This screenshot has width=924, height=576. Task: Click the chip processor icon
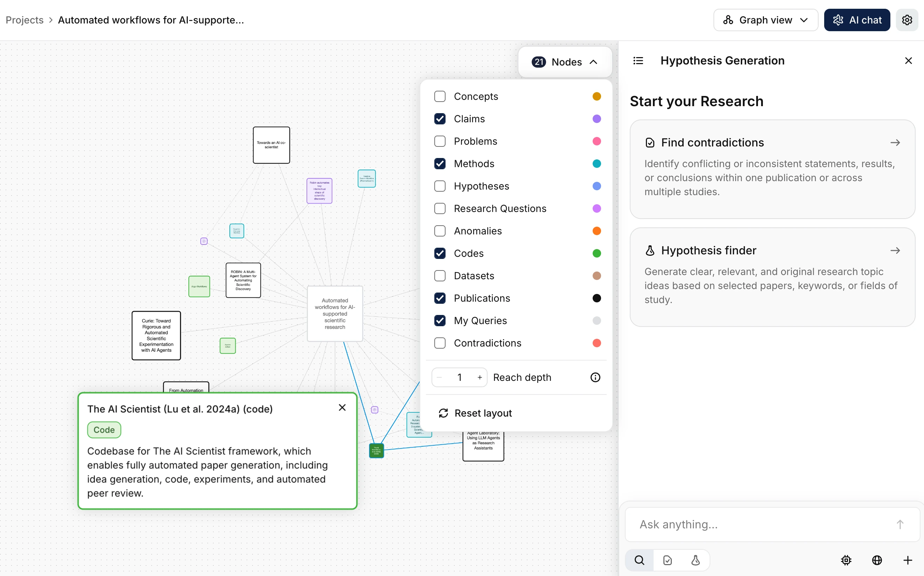846,560
